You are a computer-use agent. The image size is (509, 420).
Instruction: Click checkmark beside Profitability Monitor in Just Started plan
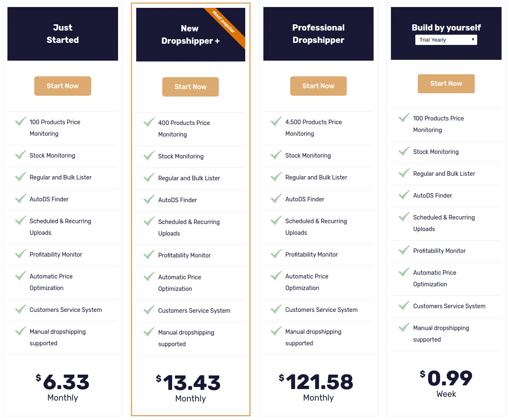pyautogui.click(x=21, y=254)
